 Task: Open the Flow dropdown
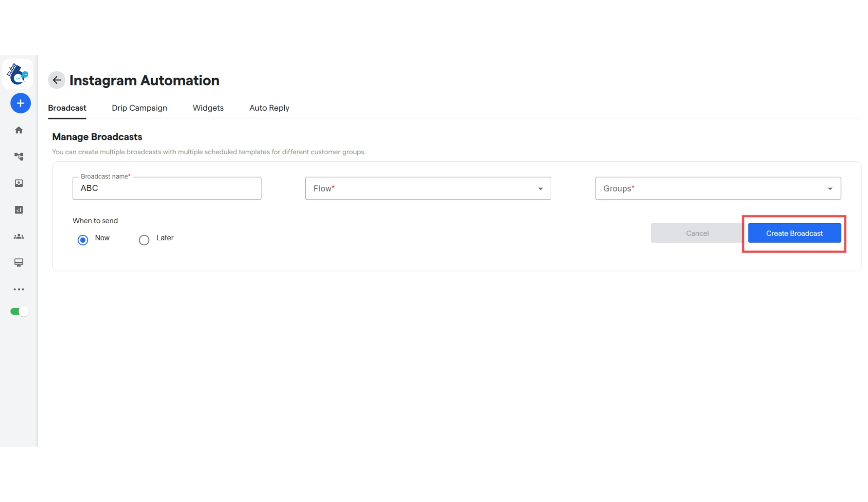coord(428,188)
